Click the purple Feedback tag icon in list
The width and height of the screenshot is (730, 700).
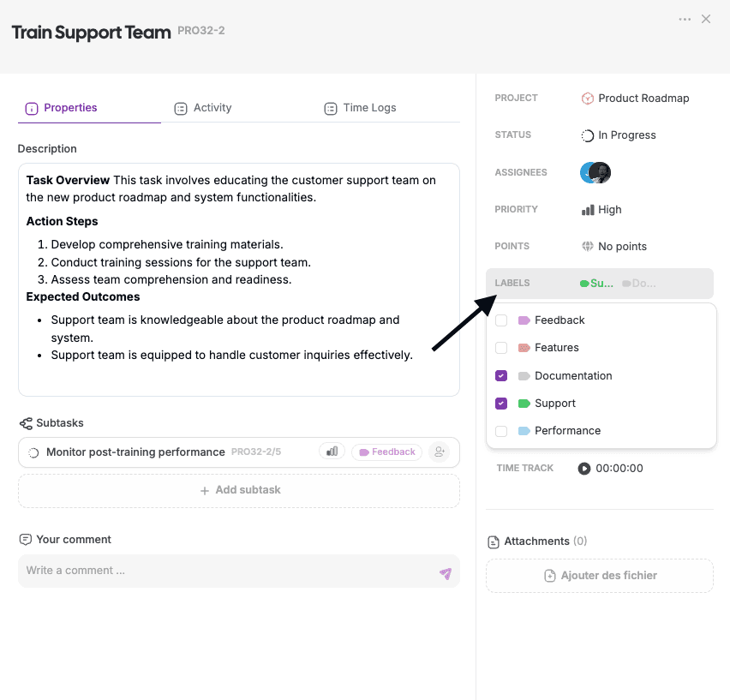pyautogui.click(x=524, y=320)
